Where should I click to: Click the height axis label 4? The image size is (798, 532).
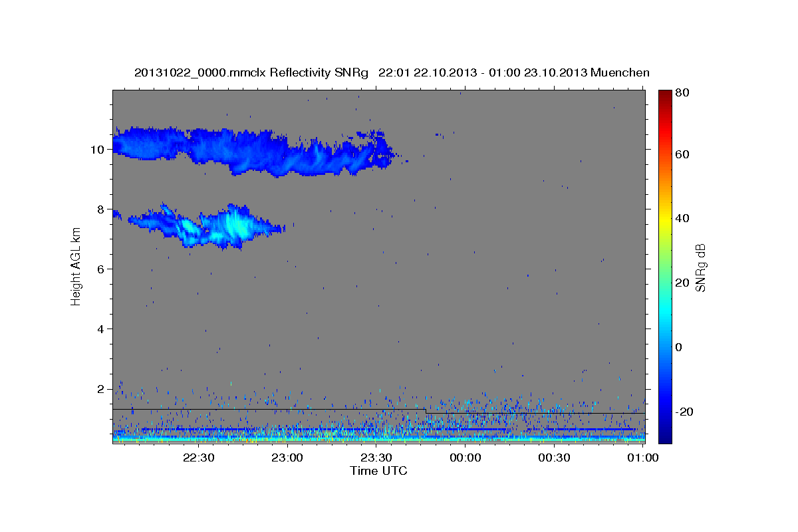(102, 329)
